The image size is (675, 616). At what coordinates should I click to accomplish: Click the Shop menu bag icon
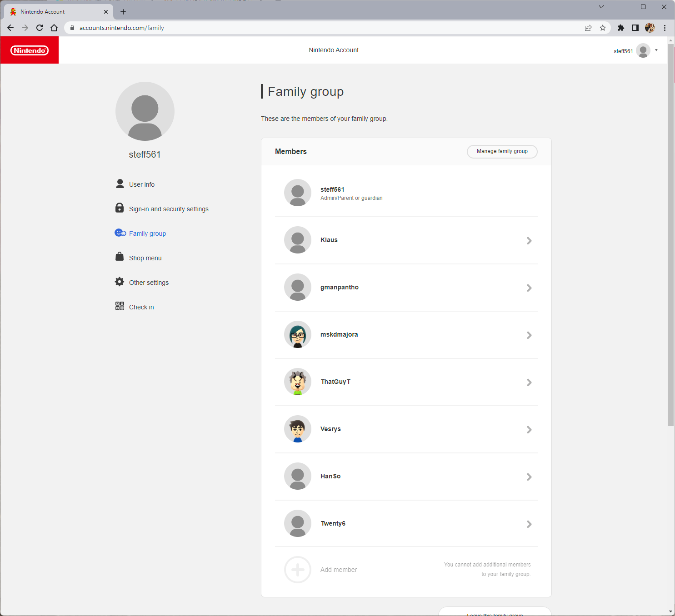(120, 257)
